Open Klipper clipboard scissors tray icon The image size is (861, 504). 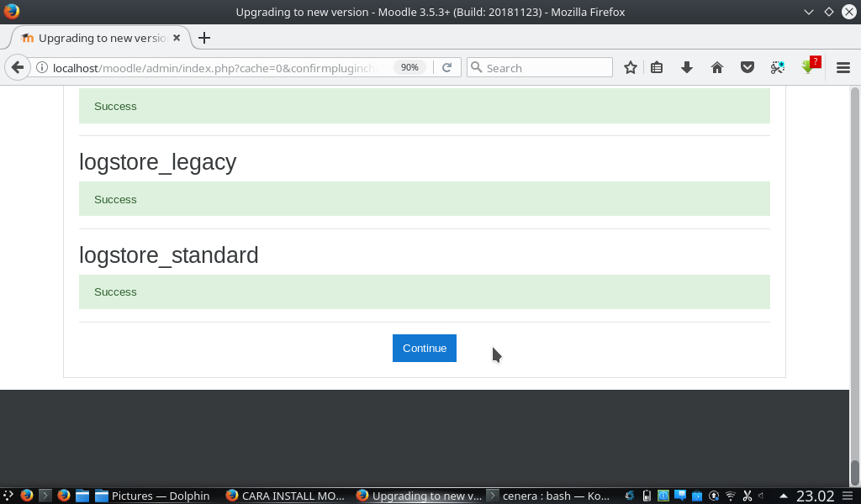tap(747, 496)
